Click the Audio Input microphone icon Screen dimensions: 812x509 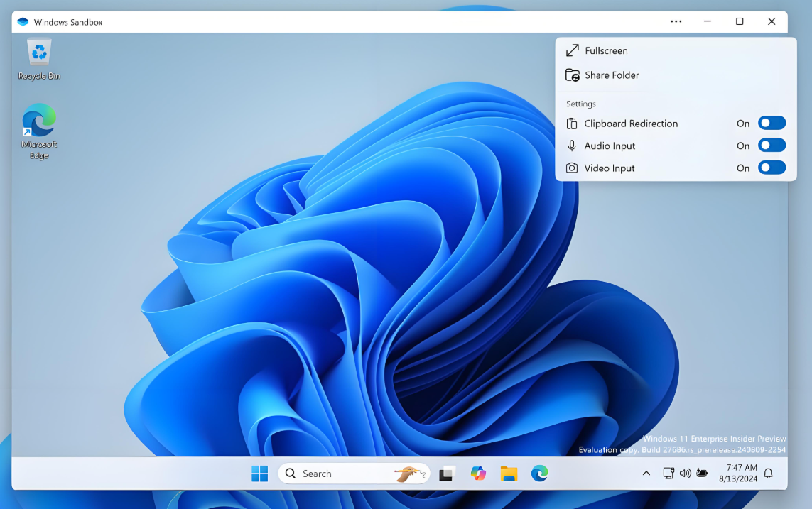click(x=572, y=146)
